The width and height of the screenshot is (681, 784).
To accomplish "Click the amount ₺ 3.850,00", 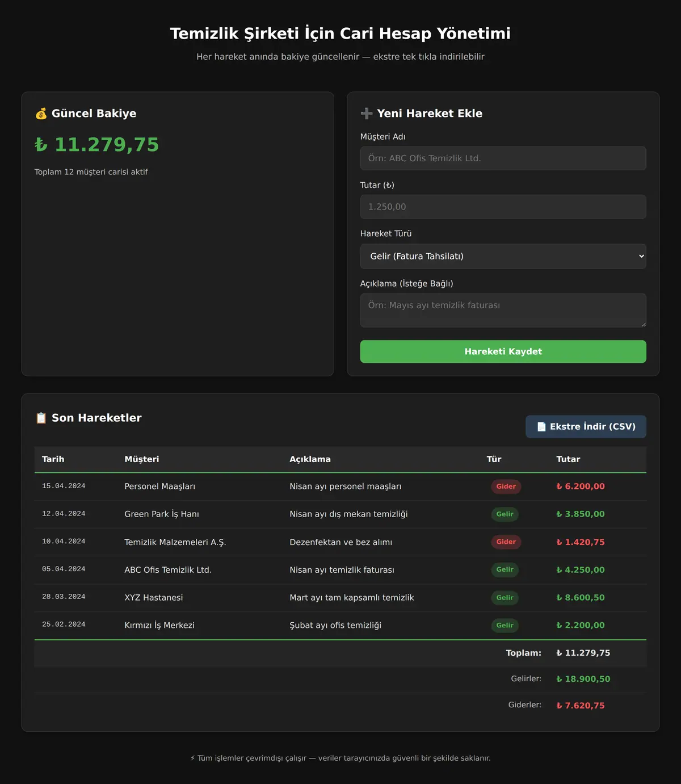I will click(581, 514).
